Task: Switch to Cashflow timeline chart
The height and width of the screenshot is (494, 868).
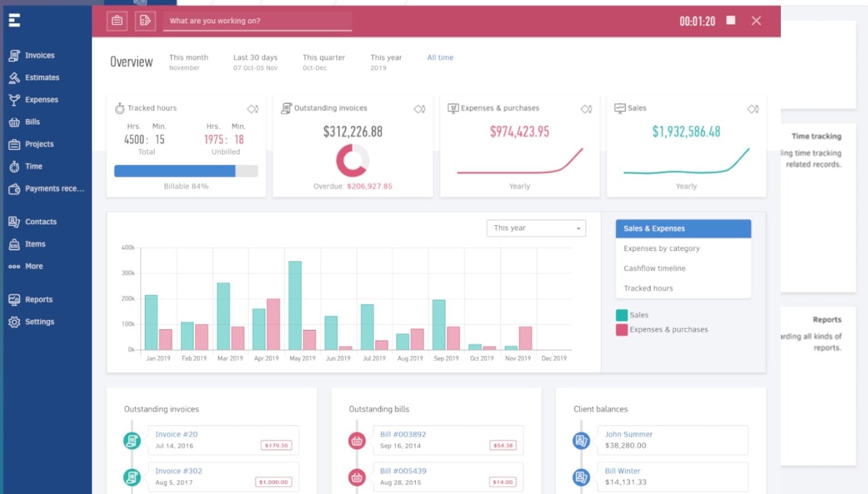Action: [683, 268]
